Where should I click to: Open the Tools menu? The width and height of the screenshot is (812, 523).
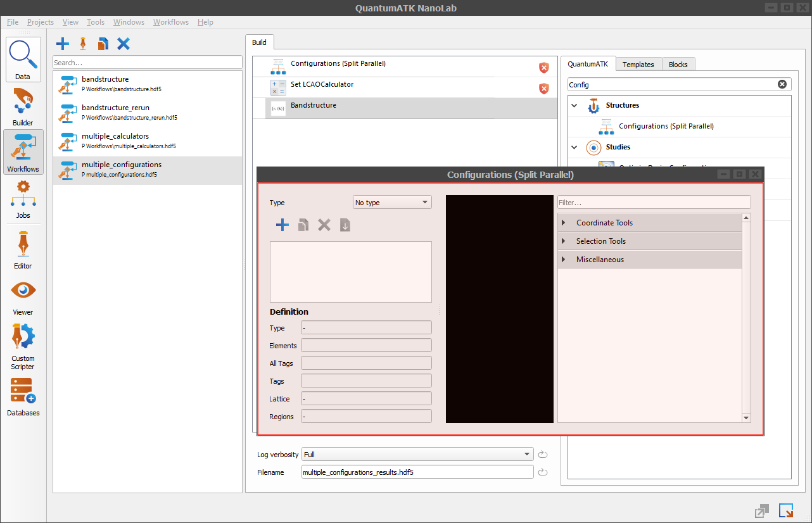point(96,22)
